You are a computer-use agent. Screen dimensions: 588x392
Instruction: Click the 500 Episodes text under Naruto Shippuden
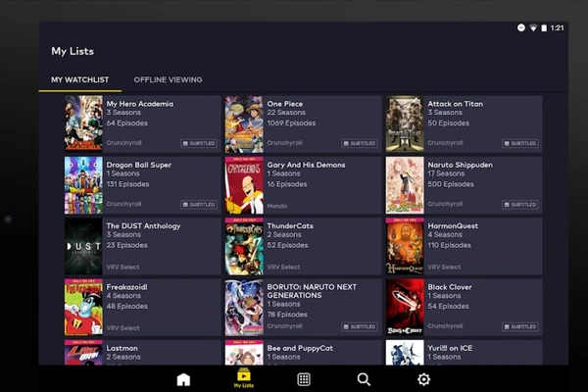click(x=451, y=184)
